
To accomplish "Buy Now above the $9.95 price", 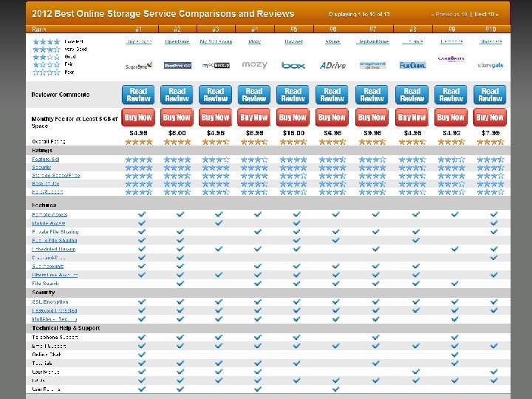I will [x=372, y=117].
